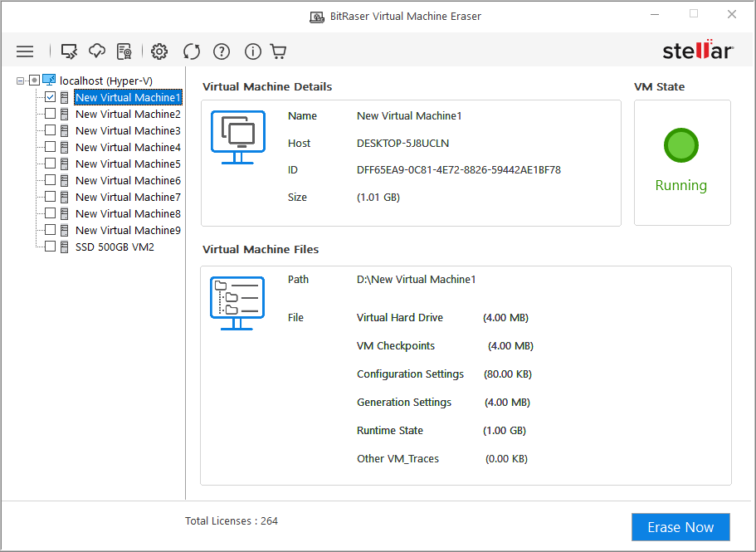Check the New Virtual Machine3 checkbox
Screen dimensions: 756x552
50,130
